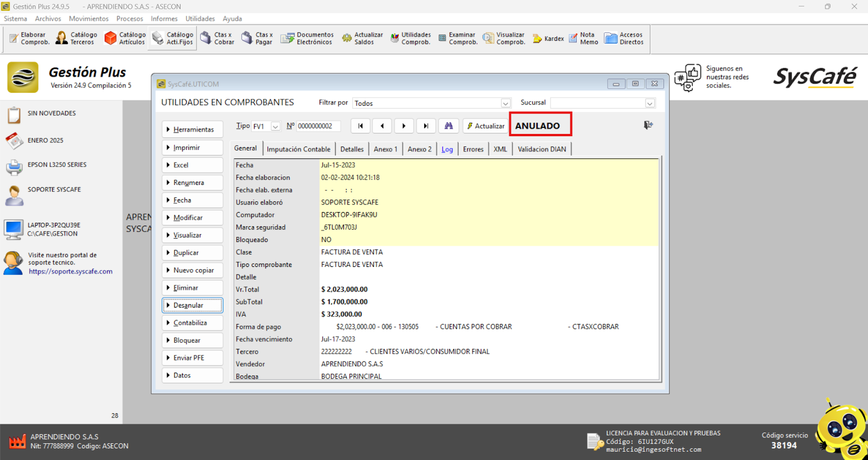
Task: Open the soporte.syscafe.com link
Action: click(x=71, y=272)
